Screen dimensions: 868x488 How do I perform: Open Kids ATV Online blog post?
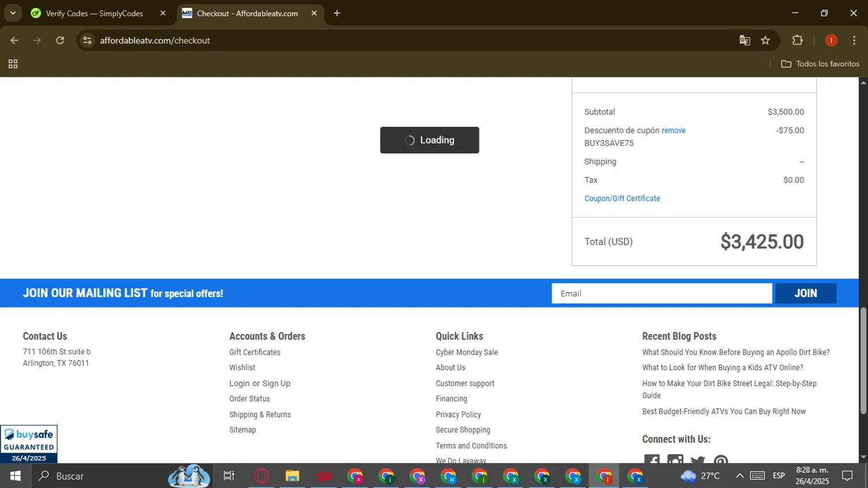(x=722, y=368)
